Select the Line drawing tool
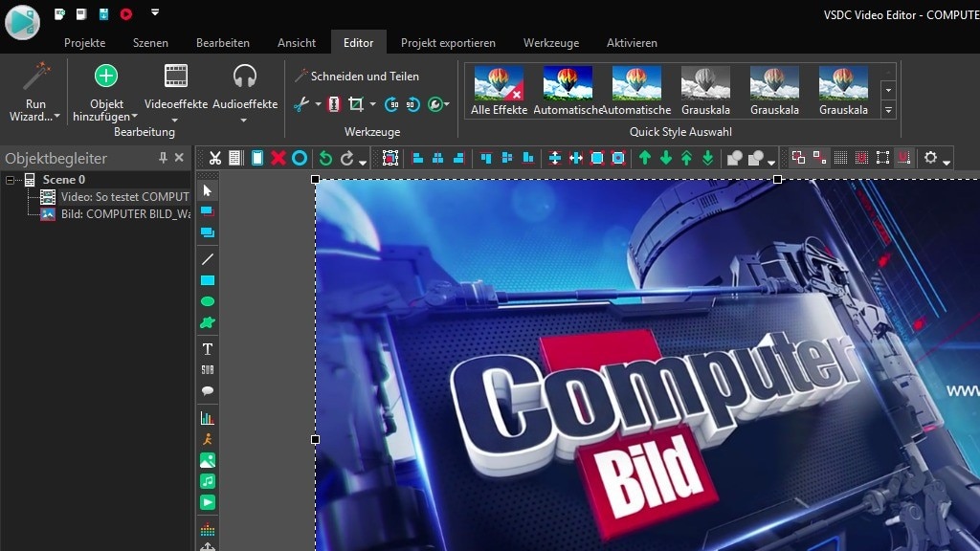Screen dimensions: 980x551 pyautogui.click(x=207, y=259)
